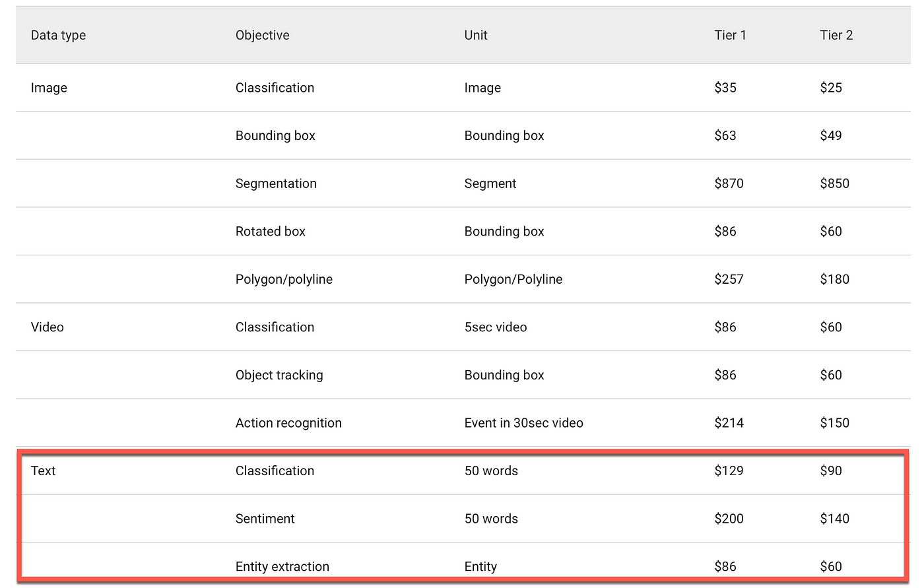This screenshot has height=588, width=924.
Task: Click the Action recognition objective cell
Action: (288, 423)
